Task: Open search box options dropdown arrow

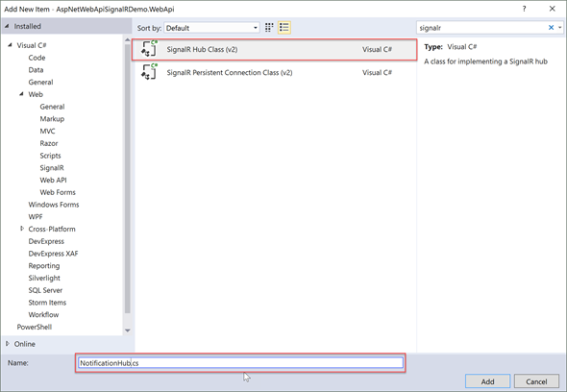Action: click(x=559, y=28)
